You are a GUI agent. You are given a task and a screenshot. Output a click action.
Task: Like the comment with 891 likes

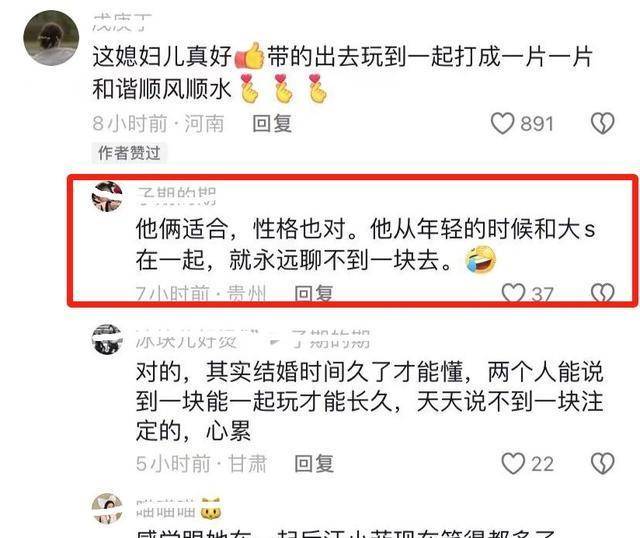pyautogui.click(x=502, y=123)
